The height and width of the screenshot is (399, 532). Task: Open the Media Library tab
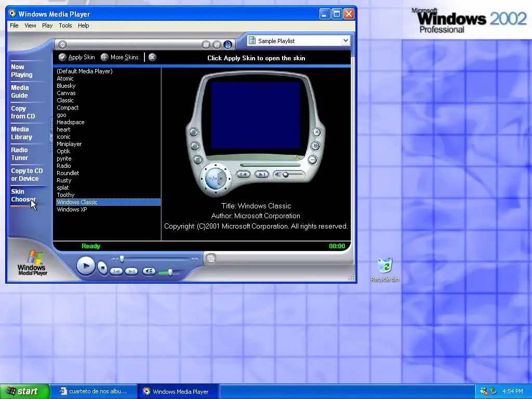22,133
